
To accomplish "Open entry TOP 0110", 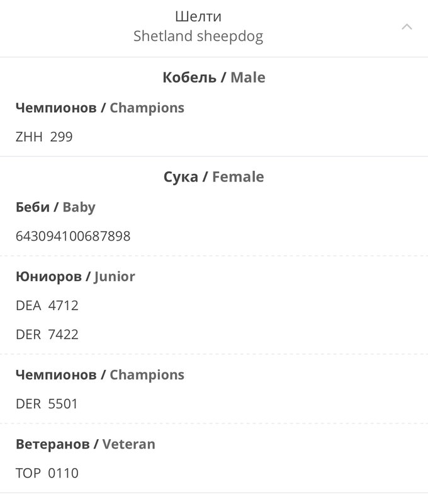I will point(47,473).
